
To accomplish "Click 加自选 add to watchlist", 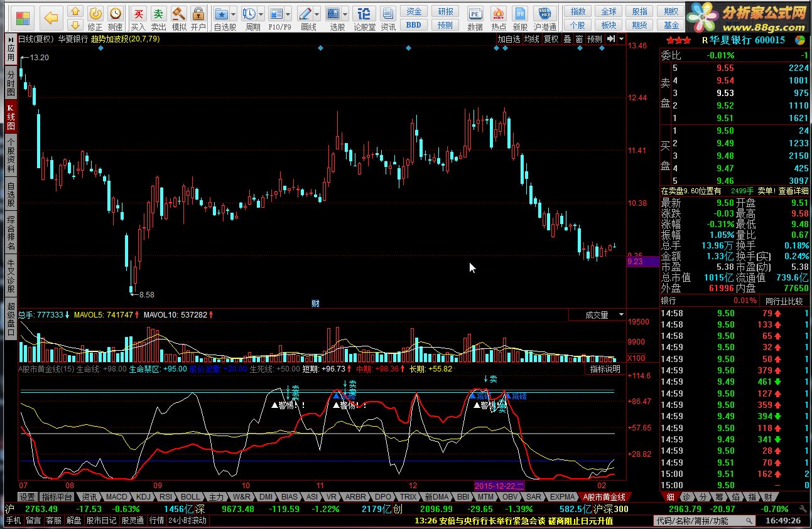I will 509,39.
